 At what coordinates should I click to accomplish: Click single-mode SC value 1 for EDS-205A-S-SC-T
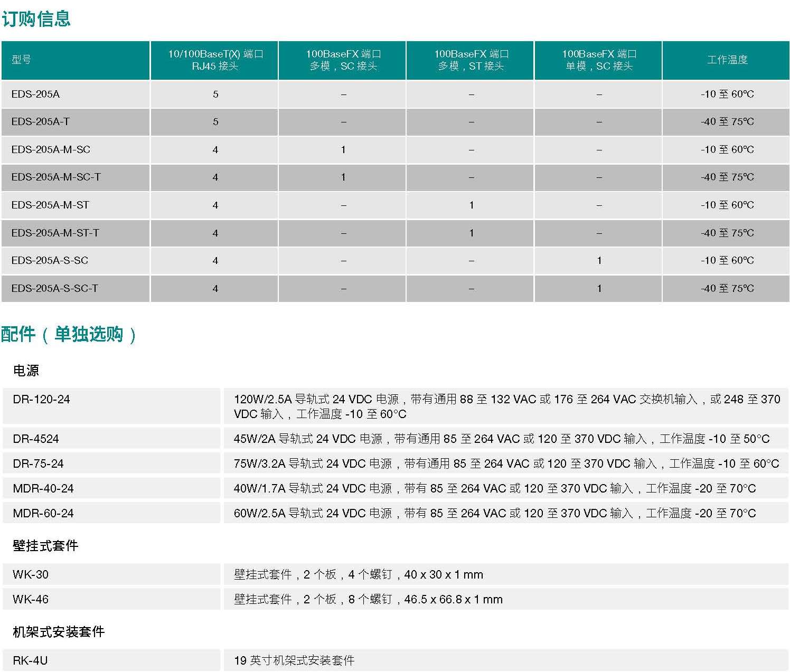[599, 289]
